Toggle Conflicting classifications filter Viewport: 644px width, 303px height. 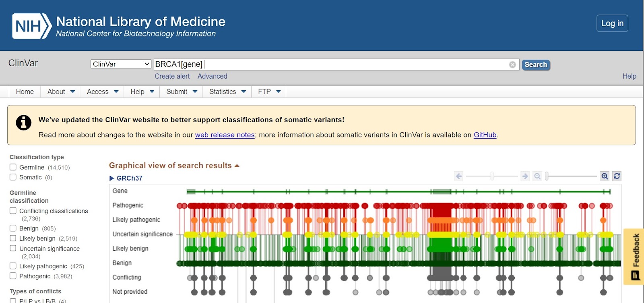point(13,210)
